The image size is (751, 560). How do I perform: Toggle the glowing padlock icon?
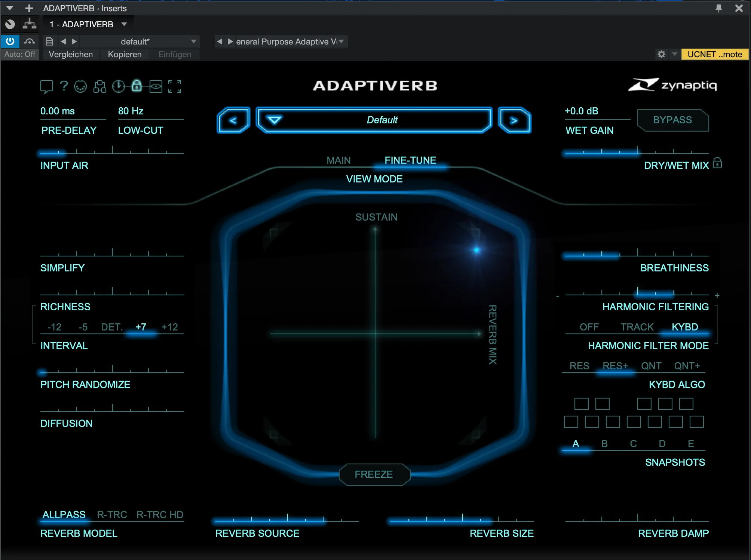pos(137,86)
